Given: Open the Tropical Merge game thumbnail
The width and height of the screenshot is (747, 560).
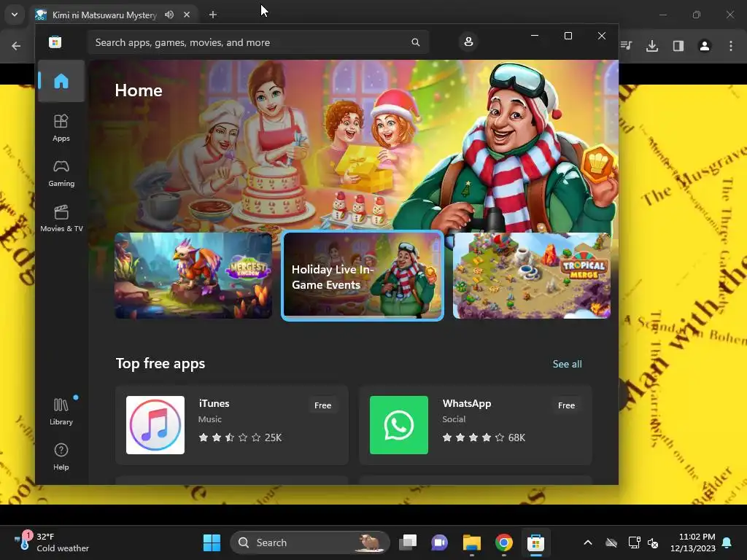Looking at the screenshot, I should [x=532, y=276].
